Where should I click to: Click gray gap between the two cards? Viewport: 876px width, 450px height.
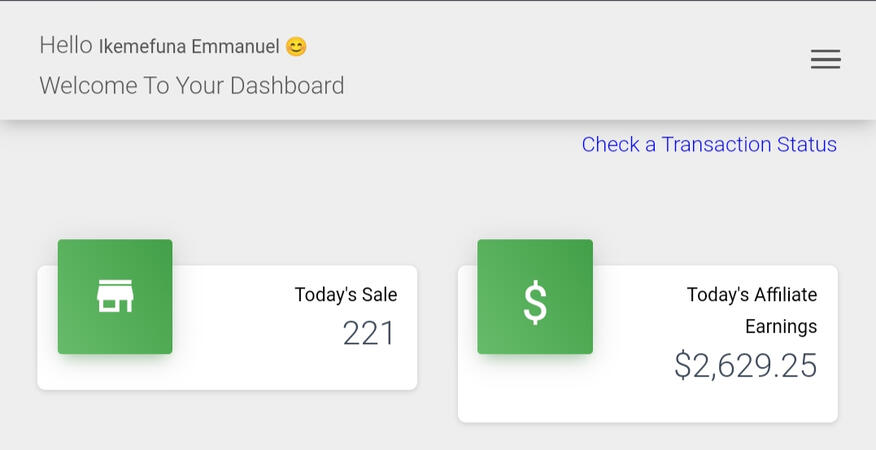pyautogui.click(x=437, y=330)
